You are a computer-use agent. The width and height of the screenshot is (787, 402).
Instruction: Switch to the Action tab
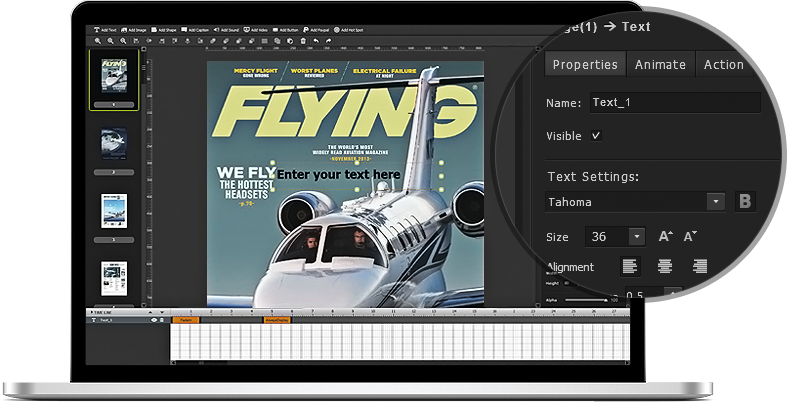click(724, 65)
